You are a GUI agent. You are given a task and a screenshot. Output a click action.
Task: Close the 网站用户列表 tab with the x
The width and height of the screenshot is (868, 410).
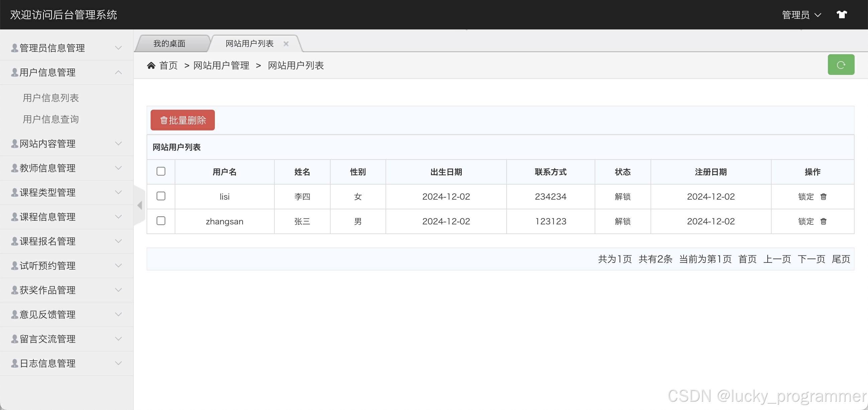[x=286, y=44]
